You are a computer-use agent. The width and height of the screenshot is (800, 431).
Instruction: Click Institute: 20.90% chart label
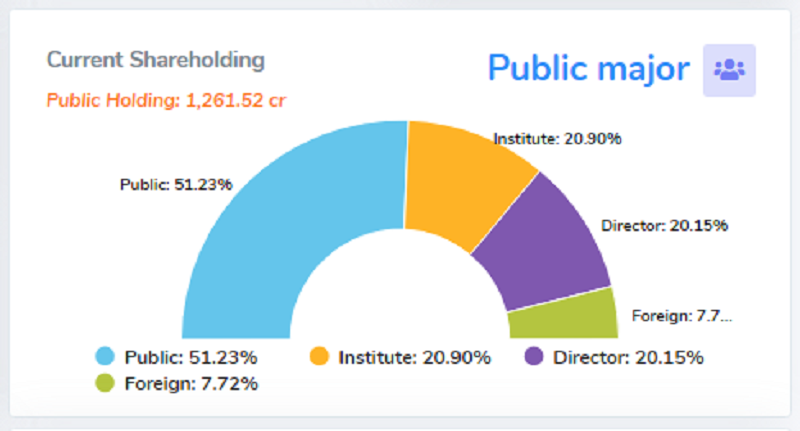[557, 139]
